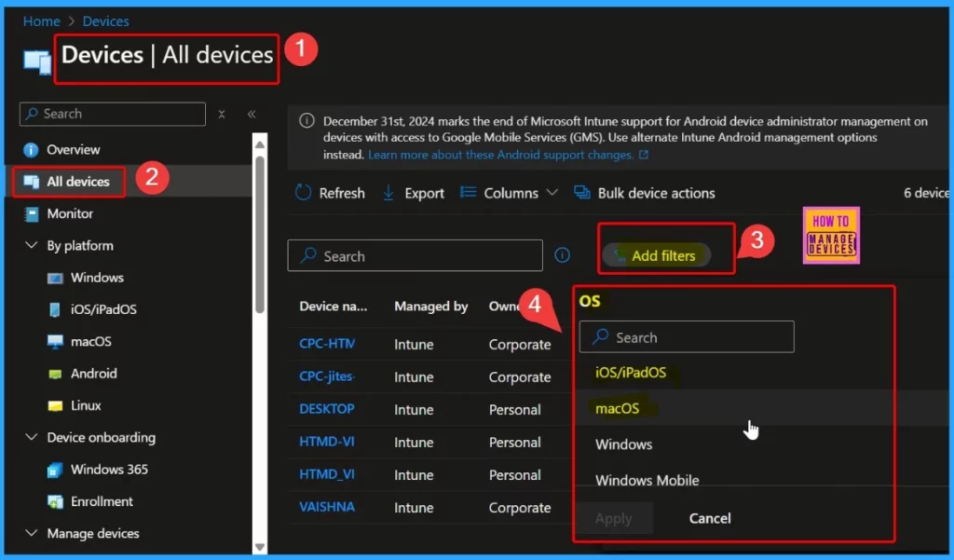Open Learn more about Android support changes
Screen dimensions: 954x560
(x=508, y=155)
